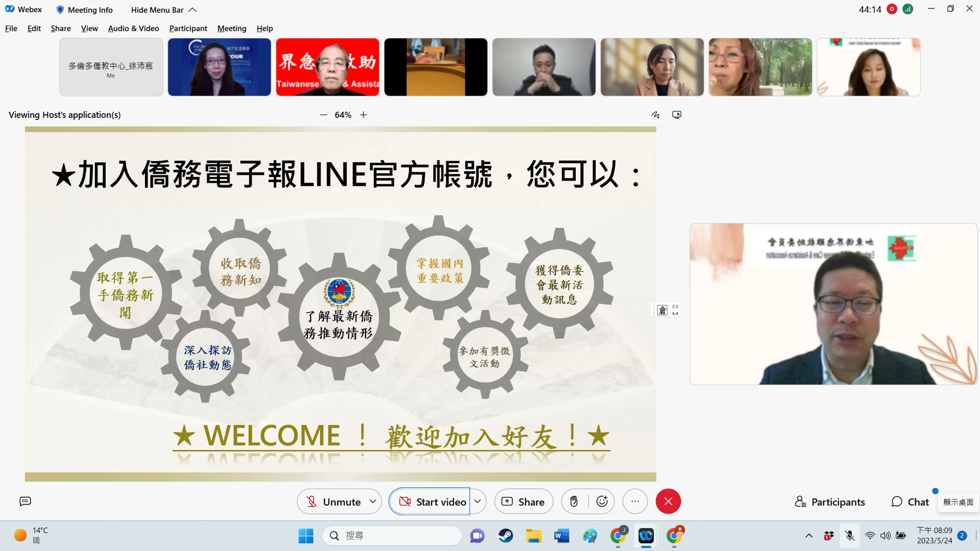
Task: Click the red recording indicator
Action: (x=892, y=9)
